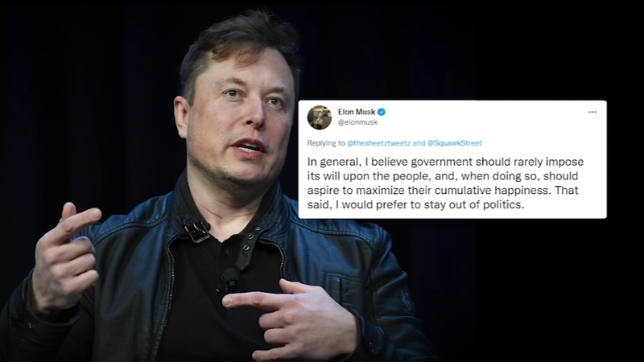The width and height of the screenshot is (644, 362).
Task: Open the @thesheetztweetz mention link
Action: (x=378, y=143)
